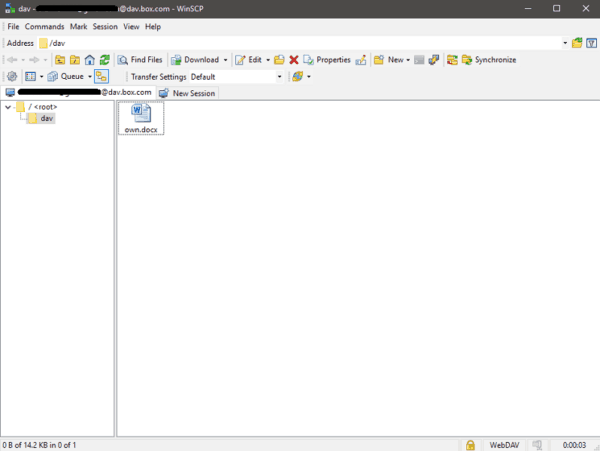Open the New dropdown arrow
600x451 pixels.
coord(408,60)
